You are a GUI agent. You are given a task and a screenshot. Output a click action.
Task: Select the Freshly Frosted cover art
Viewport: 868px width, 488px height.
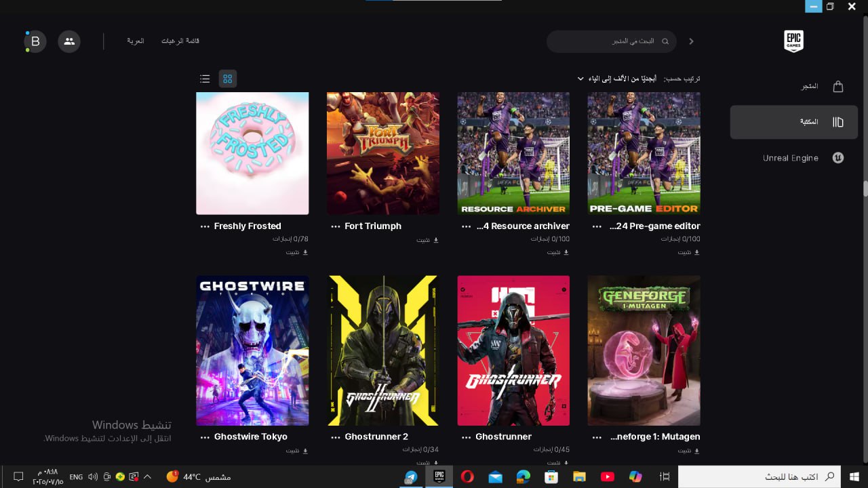[x=252, y=154]
